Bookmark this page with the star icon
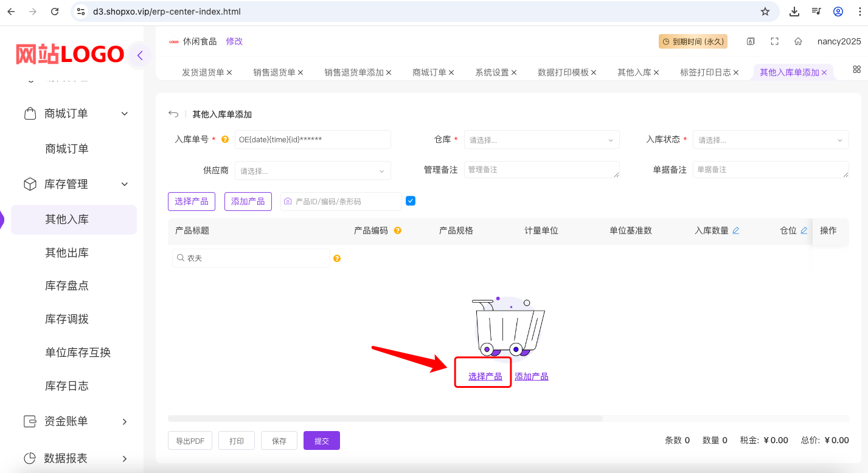Image resolution: width=868 pixels, height=473 pixels. coord(765,12)
